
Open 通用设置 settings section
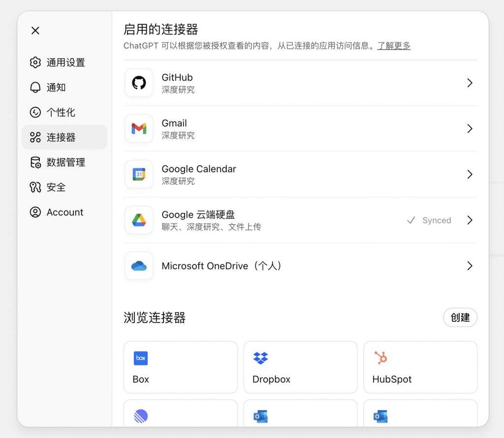coord(64,63)
